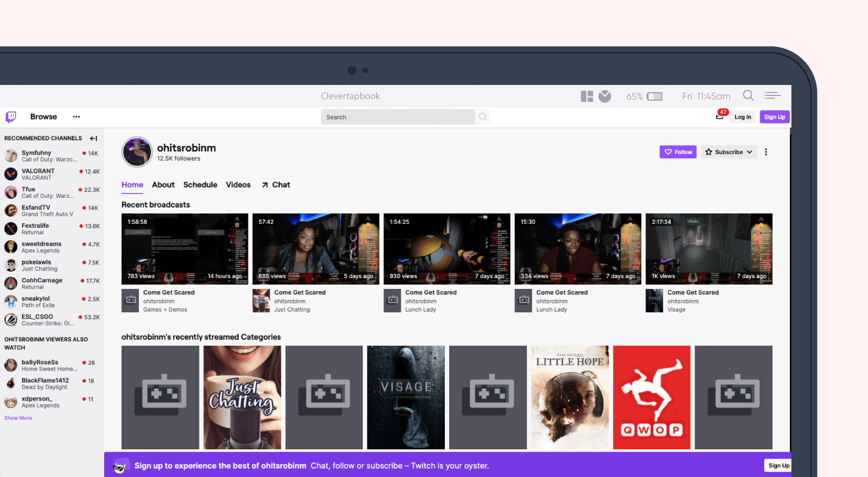Image resolution: width=868 pixels, height=477 pixels.
Task: Play the 15:30 broadcast thumbnail
Action: [578, 249]
